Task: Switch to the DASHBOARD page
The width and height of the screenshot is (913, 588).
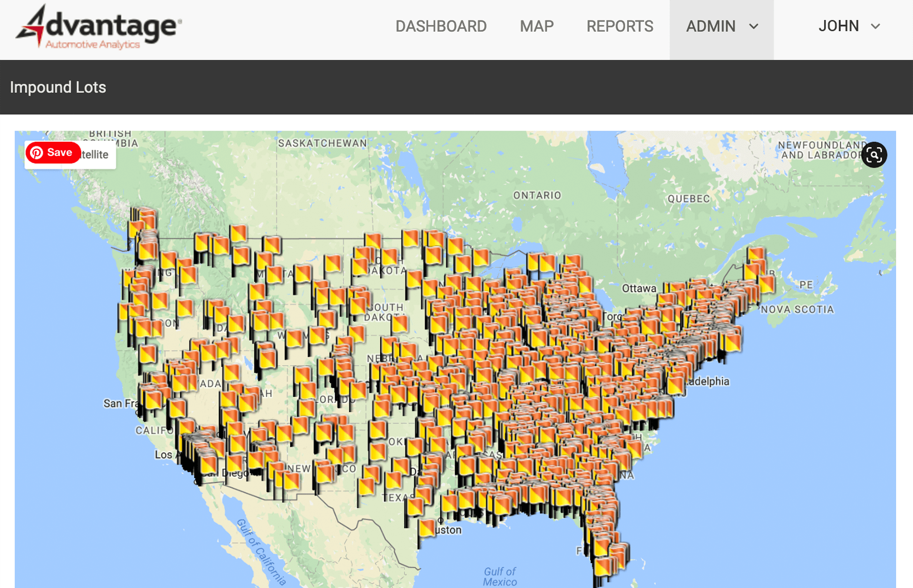Action: click(x=441, y=26)
